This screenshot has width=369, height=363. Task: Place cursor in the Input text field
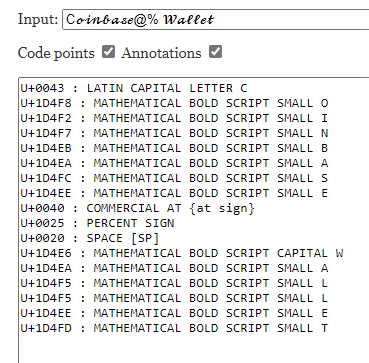216,20
